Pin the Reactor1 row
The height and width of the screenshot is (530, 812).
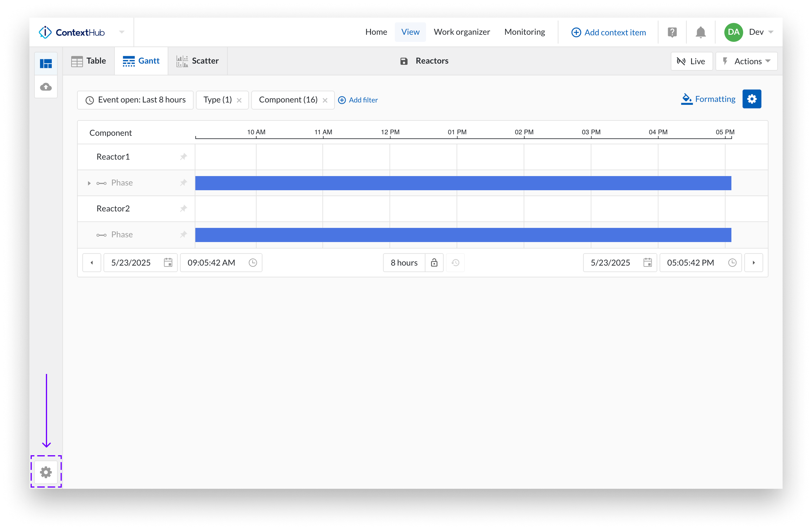184,157
